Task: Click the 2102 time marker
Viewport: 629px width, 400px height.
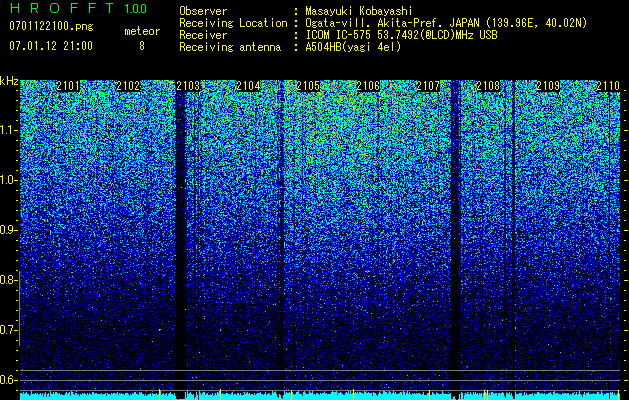Action: 128,86
